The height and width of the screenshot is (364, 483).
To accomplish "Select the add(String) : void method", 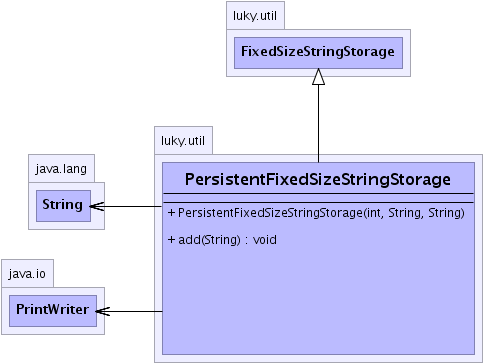I will pyautogui.click(x=222, y=240).
